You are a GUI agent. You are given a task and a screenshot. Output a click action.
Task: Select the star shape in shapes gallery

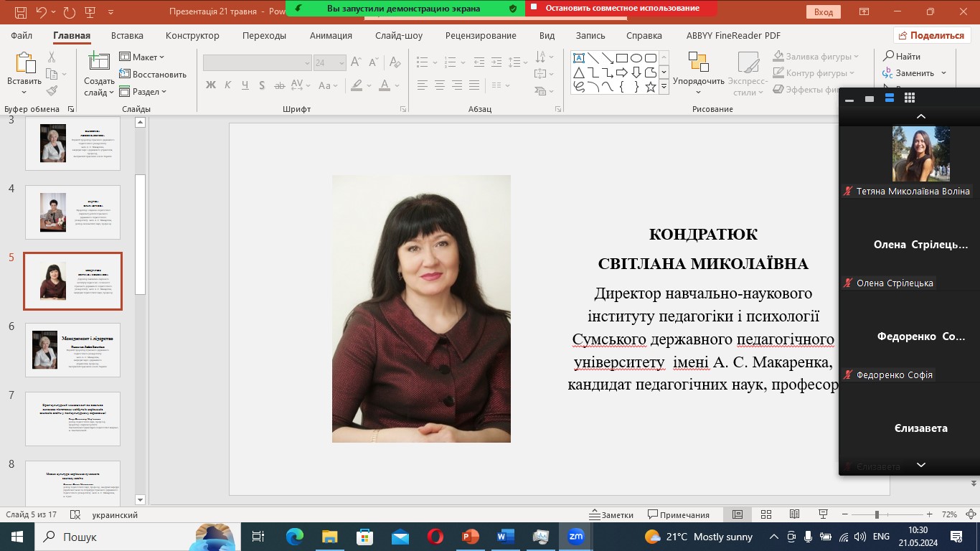click(x=650, y=87)
